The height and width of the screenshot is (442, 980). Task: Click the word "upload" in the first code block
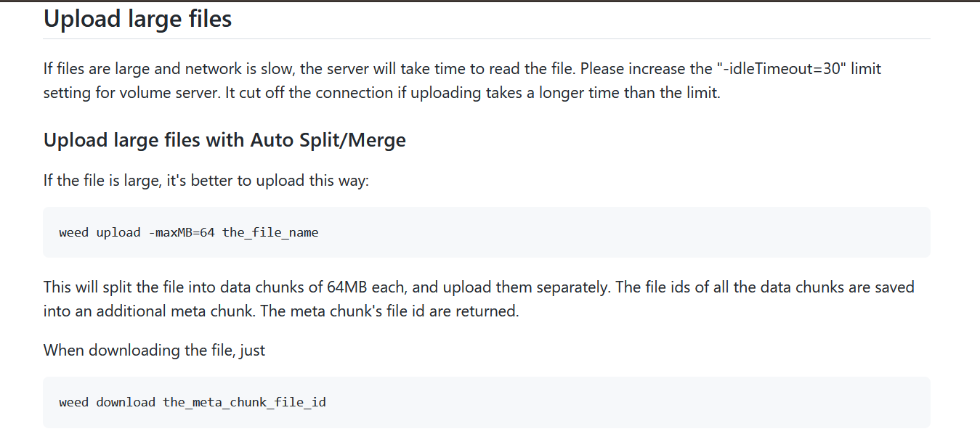pos(118,233)
